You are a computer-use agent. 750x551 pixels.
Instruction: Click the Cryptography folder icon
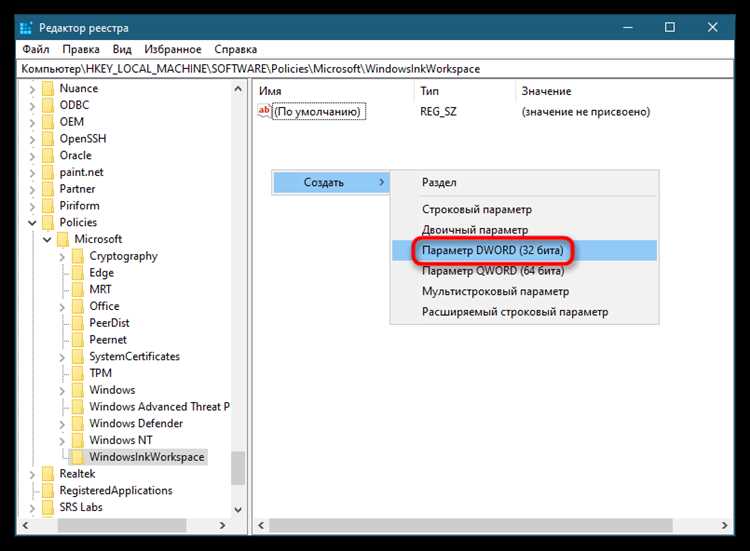click(77, 256)
